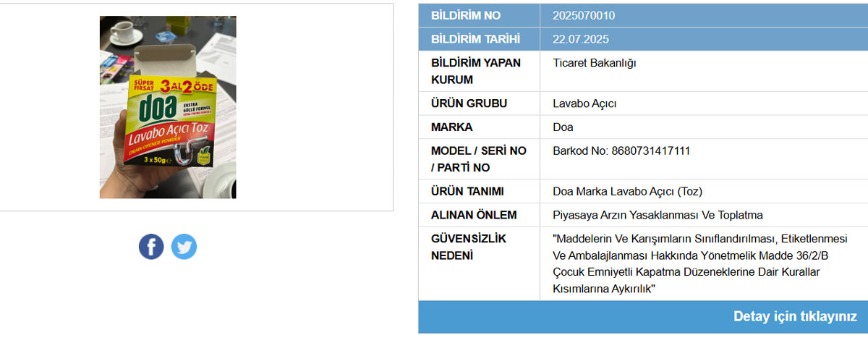Click the BİLDİRİM TARİHİ header label
The width and height of the screenshot is (868, 343).
point(475,39)
